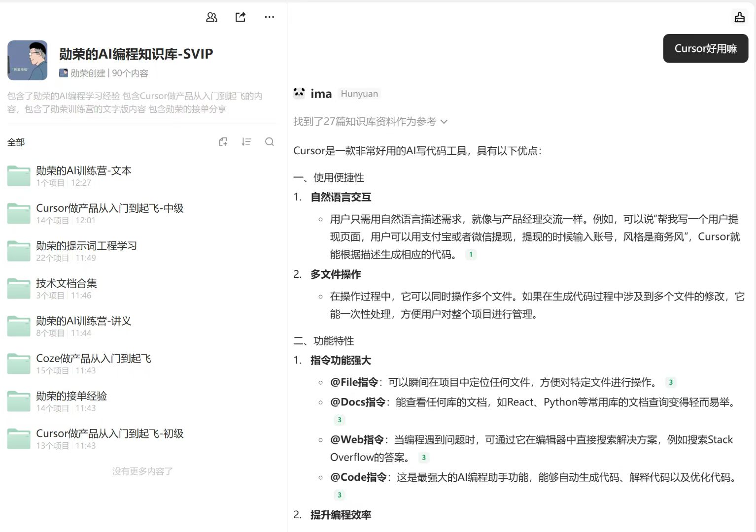Open folder Cursor做产品从入门到起飞-中级
756x532 pixels.
coord(142,214)
